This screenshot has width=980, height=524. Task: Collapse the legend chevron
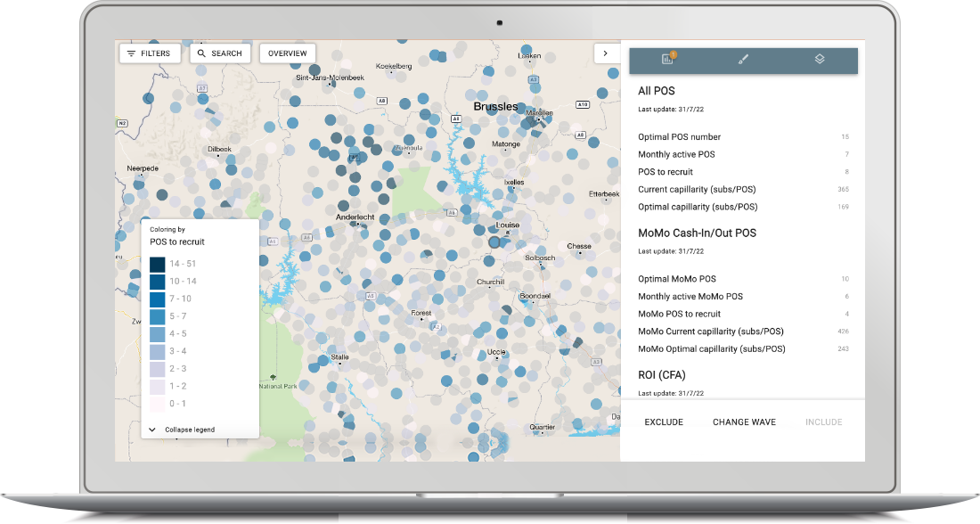151,430
